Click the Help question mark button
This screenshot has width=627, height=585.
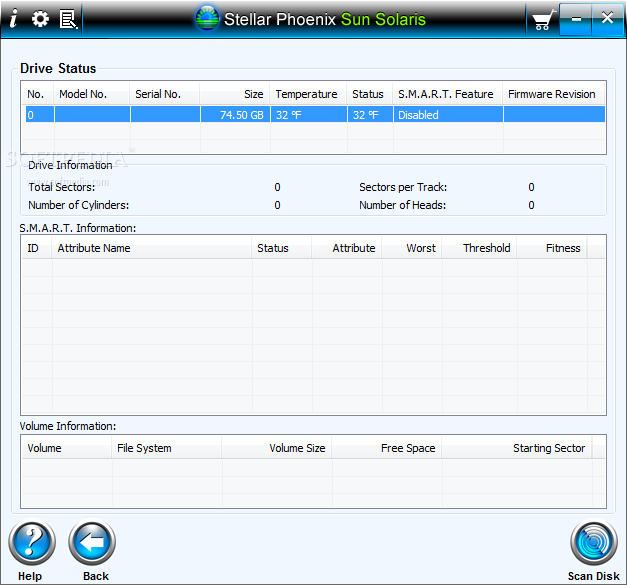(x=32, y=542)
